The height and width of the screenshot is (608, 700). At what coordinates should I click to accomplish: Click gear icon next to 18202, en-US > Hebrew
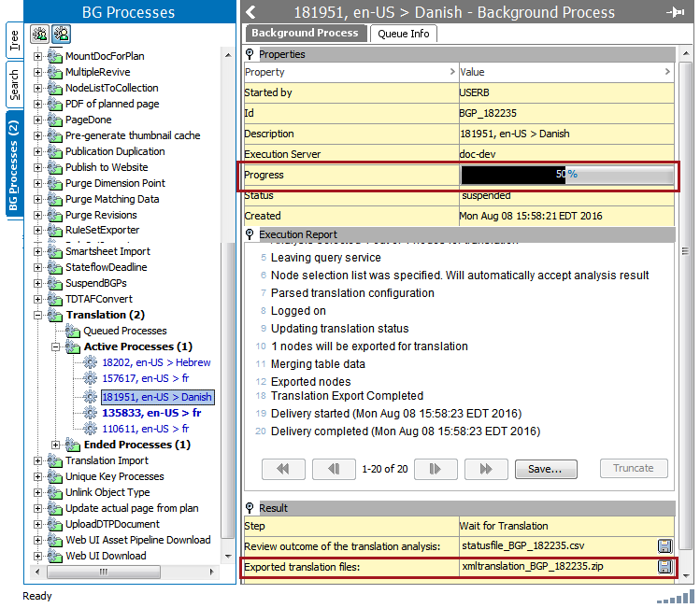pos(90,362)
